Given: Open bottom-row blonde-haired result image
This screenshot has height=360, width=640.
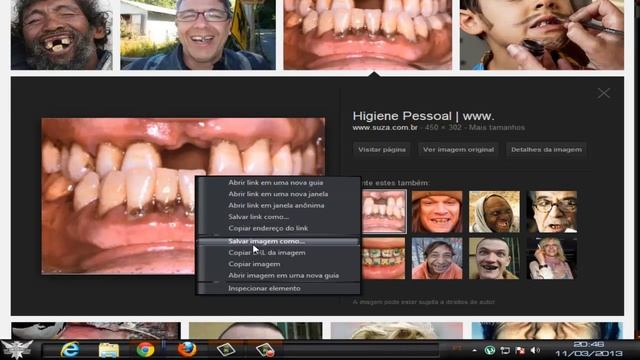Looking at the screenshot, I should coord(396,331).
